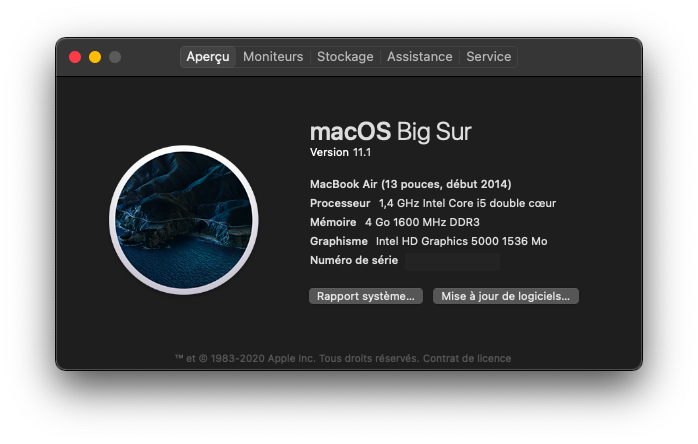Open Mise à jour de logiciels…
This screenshot has width=698, height=444.
point(506,296)
